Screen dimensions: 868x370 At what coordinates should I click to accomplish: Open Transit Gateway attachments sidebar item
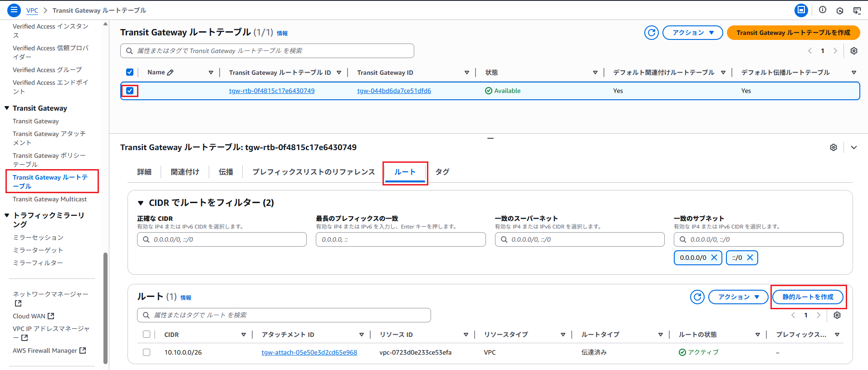point(49,138)
